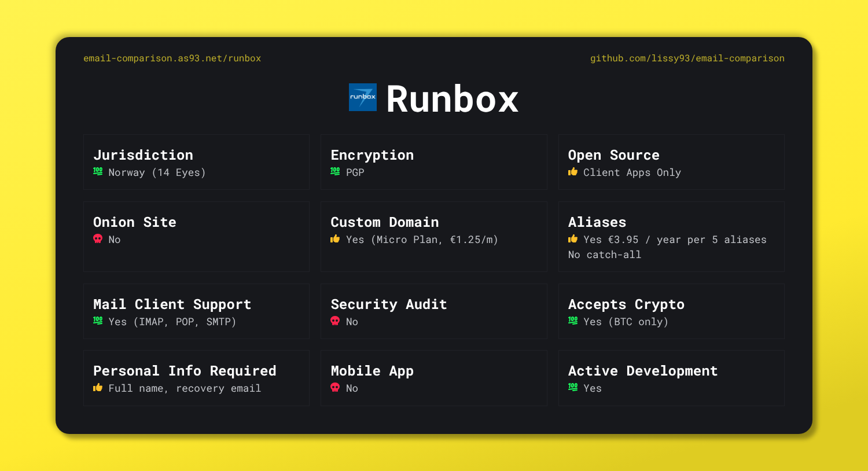
Task: Click the skull icon under Onion Site
Action: [98, 238]
